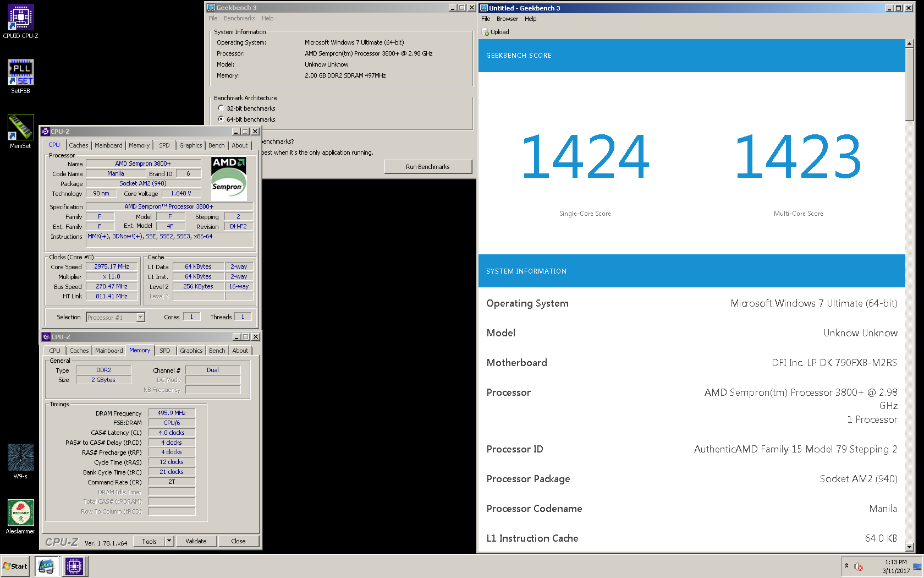This screenshot has height=578, width=924.
Task: Open Mainboard tab in lower CPU-Z window
Action: click(x=109, y=351)
